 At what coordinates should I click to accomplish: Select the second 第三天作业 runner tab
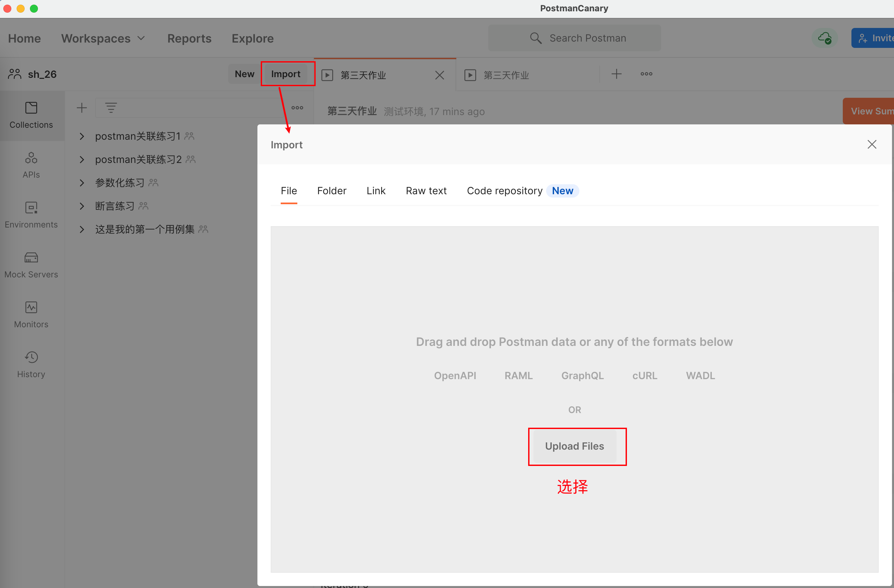click(528, 75)
